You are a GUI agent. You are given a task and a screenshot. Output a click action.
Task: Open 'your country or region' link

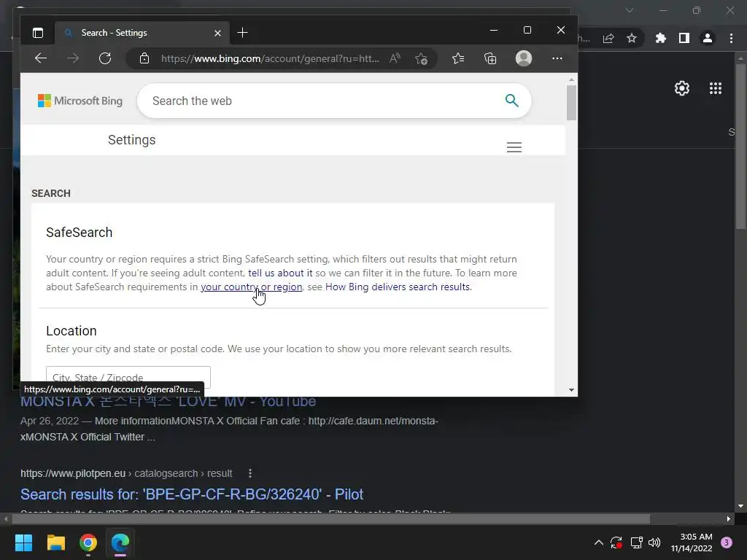[251, 287]
